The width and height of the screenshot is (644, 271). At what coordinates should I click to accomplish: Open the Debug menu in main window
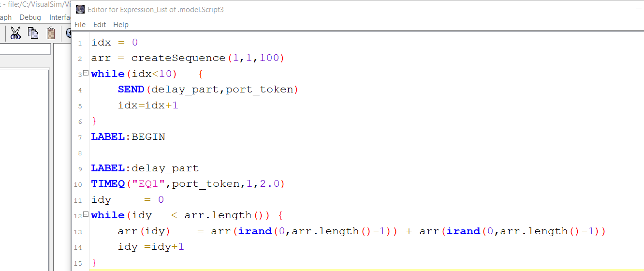click(30, 17)
